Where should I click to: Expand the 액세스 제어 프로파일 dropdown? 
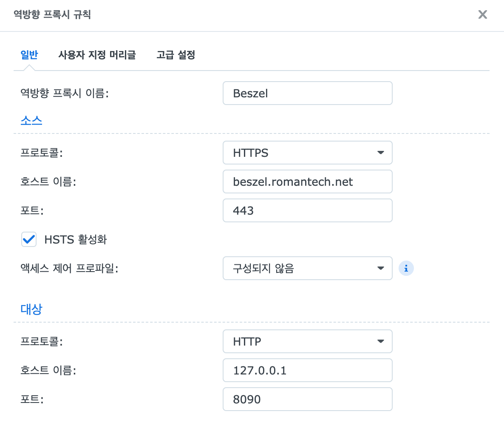tap(307, 268)
